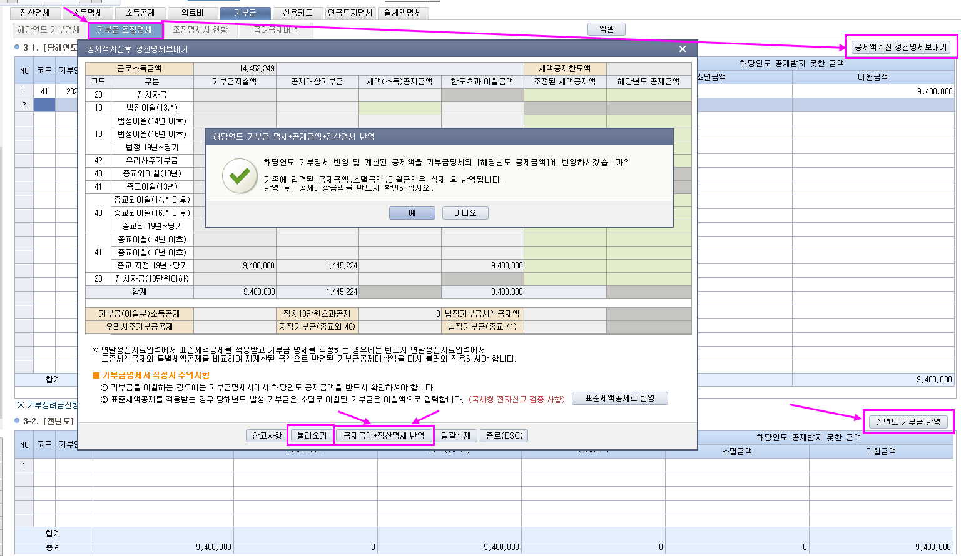Select the 해당연도 기부명세 sub-tab
The image size is (961, 560).
[x=48, y=29]
